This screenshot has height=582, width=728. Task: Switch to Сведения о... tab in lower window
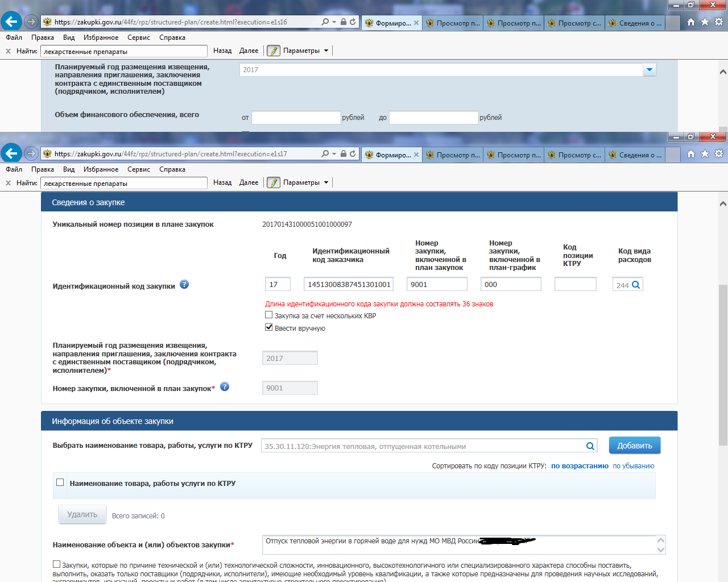tap(635, 155)
